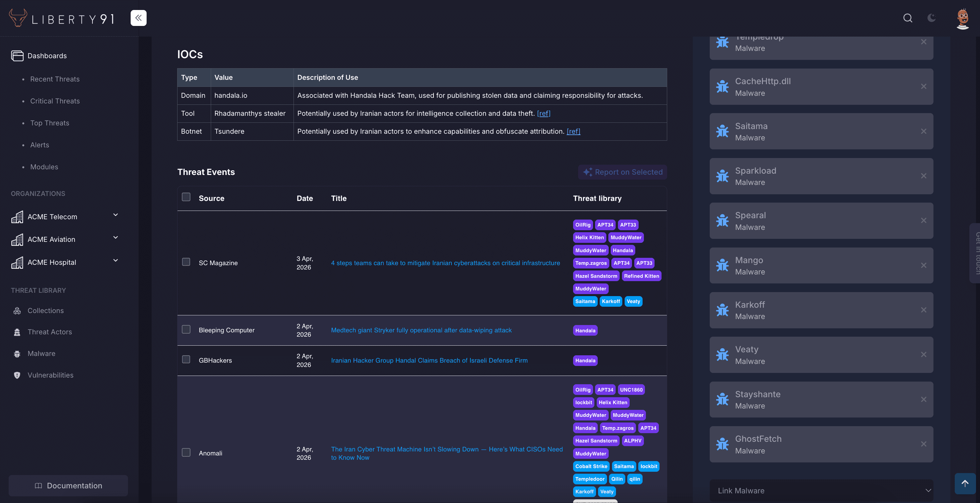The height and width of the screenshot is (503, 980).
Task: Check the select-all checkbox in table header
Action: 186,197
